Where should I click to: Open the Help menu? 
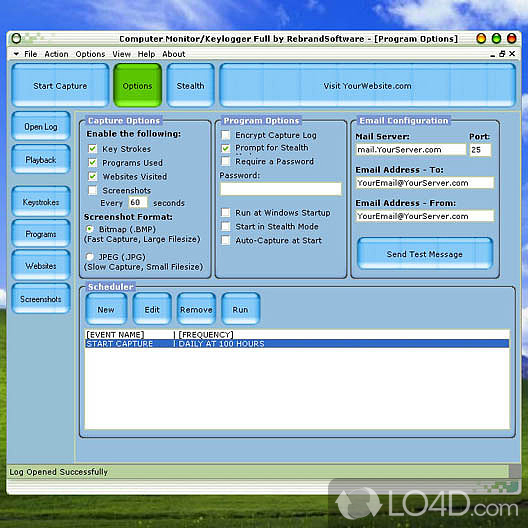146,54
